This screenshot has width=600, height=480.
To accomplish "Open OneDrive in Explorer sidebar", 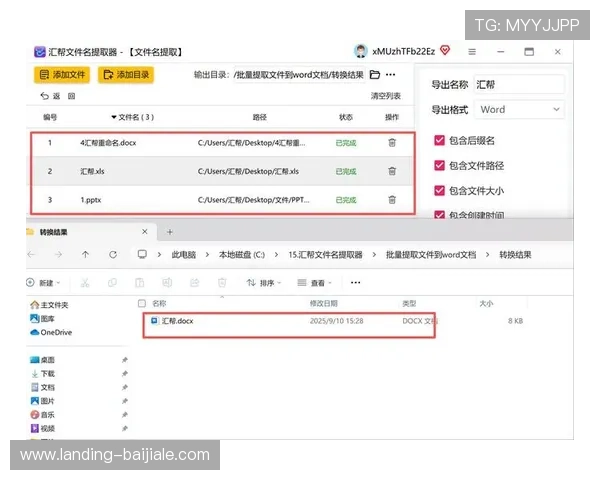I will [x=51, y=332].
